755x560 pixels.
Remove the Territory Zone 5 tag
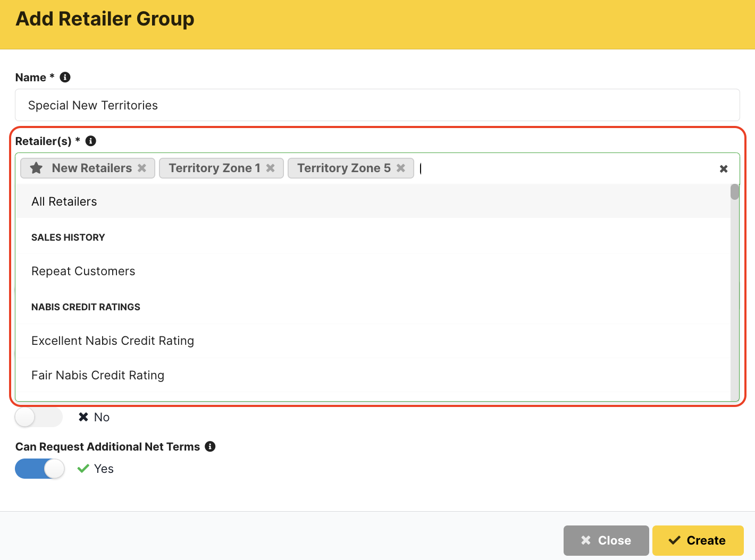(401, 168)
